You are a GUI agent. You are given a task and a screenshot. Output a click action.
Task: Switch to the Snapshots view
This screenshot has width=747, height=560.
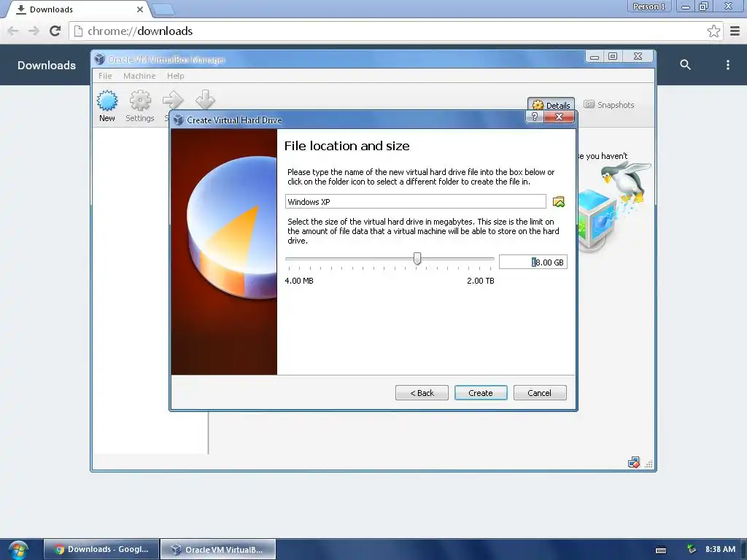(x=609, y=105)
